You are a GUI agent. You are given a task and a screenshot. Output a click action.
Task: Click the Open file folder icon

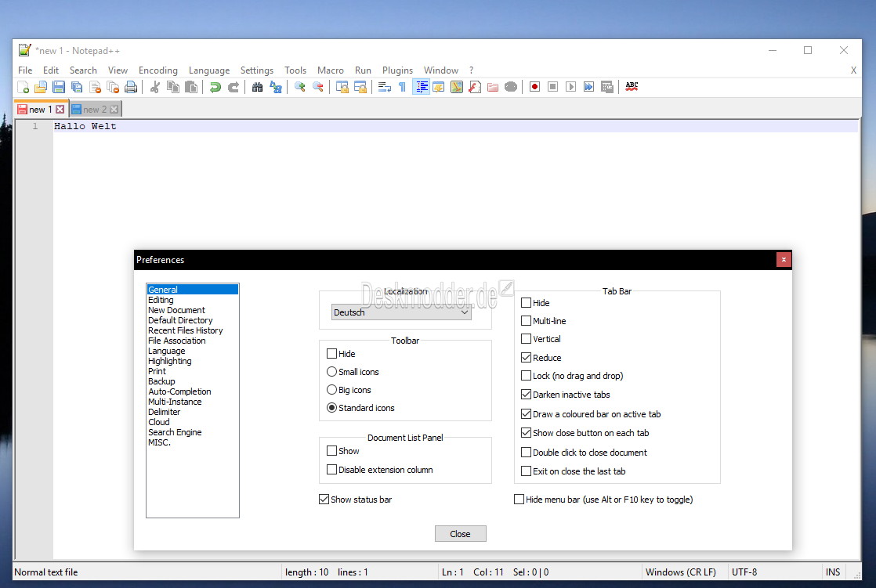coord(41,87)
